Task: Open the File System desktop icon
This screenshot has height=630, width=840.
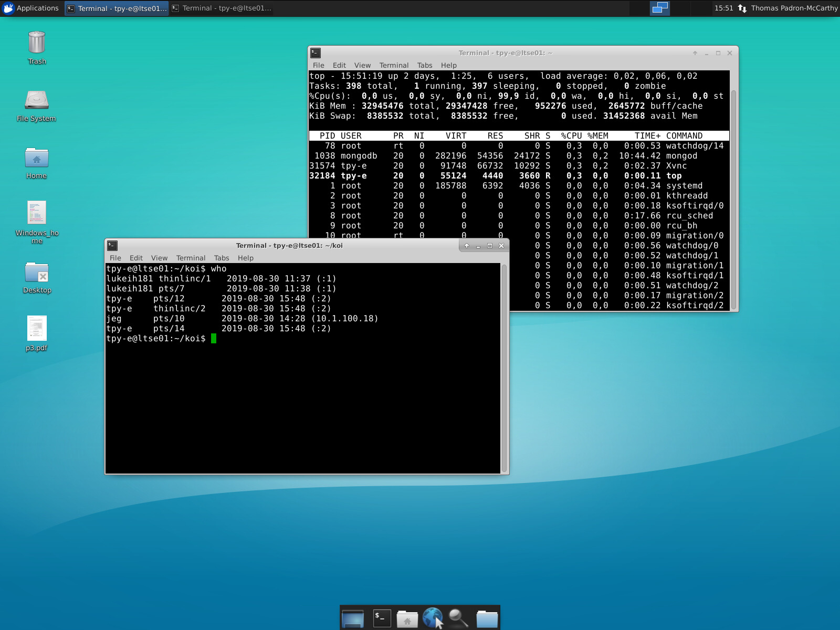Action: coord(37,100)
